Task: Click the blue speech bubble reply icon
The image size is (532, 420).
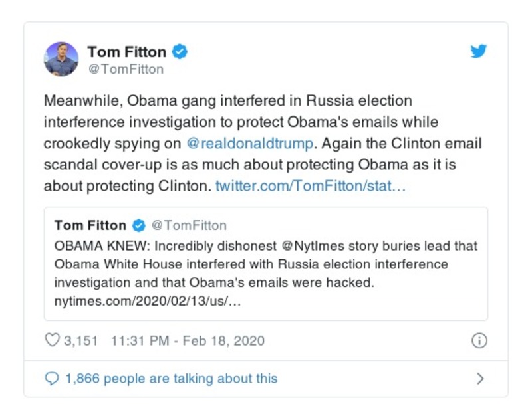Action: click(x=52, y=379)
